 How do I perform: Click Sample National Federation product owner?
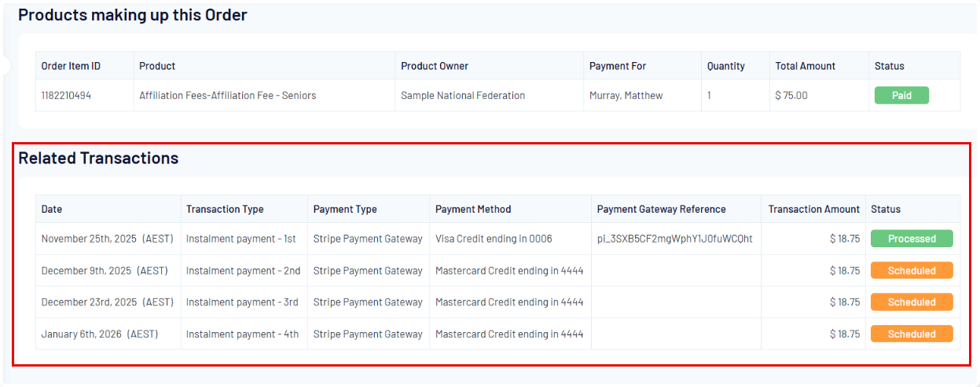tap(463, 96)
